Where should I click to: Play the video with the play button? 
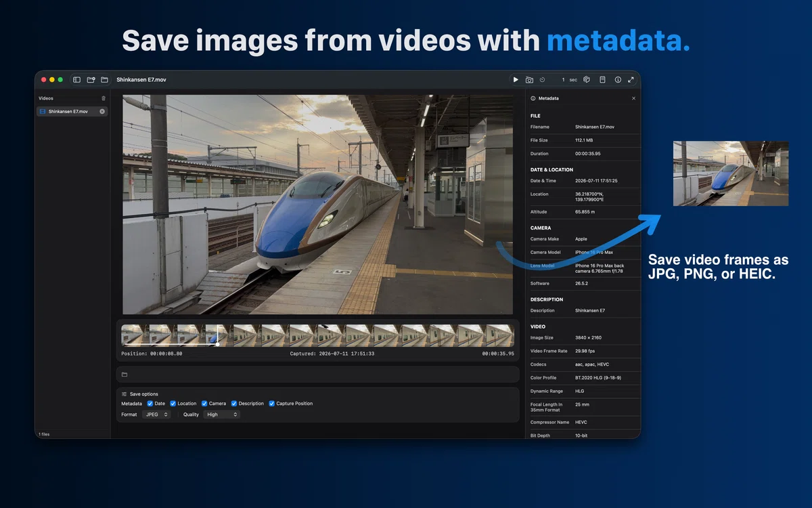516,79
